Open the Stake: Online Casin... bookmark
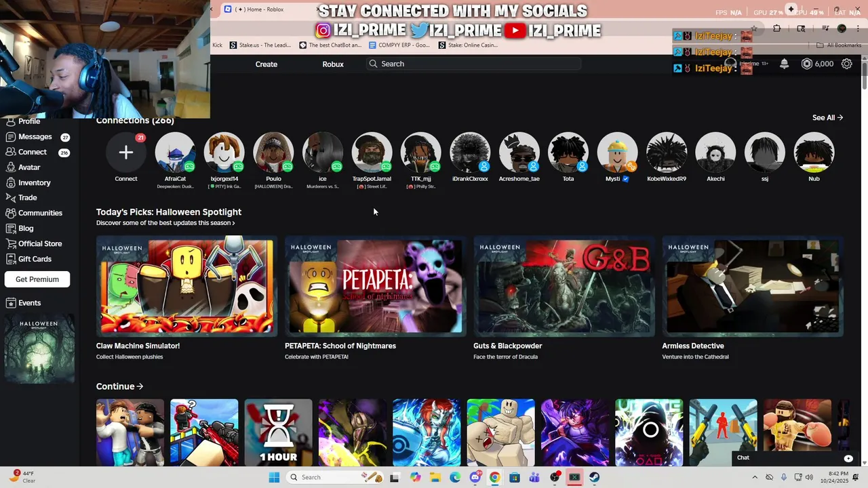This screenshot has width=868, height=488. tap(468, 45)
